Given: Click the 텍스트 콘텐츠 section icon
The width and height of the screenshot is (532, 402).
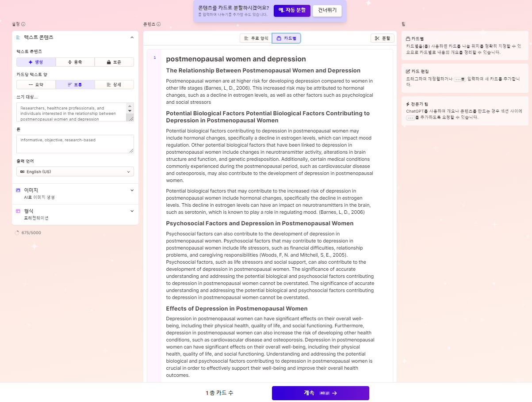Looking at the screenshot, I should (18, 38).
